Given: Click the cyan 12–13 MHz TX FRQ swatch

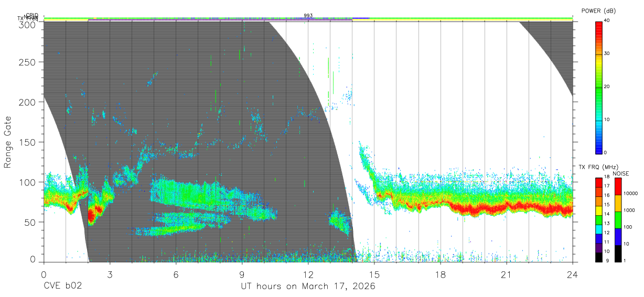Looking at the screenshot, I should 599,229.
